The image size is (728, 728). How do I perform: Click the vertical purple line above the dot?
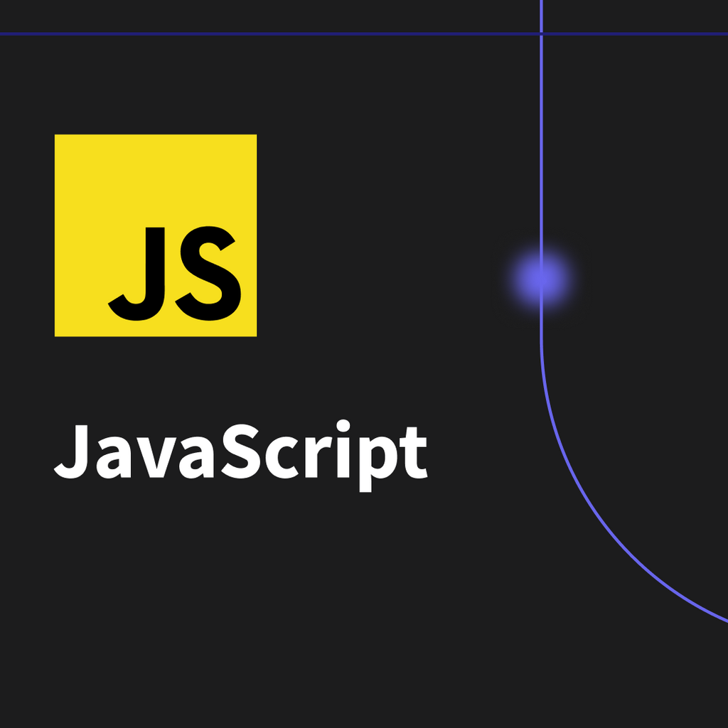pos(541,142)
